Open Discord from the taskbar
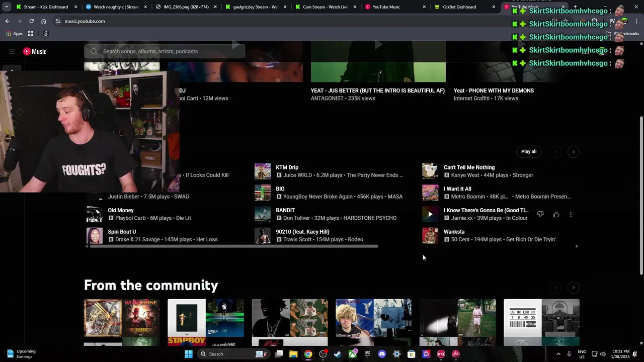This screenshot has height=362, width=644. [382, 354]
